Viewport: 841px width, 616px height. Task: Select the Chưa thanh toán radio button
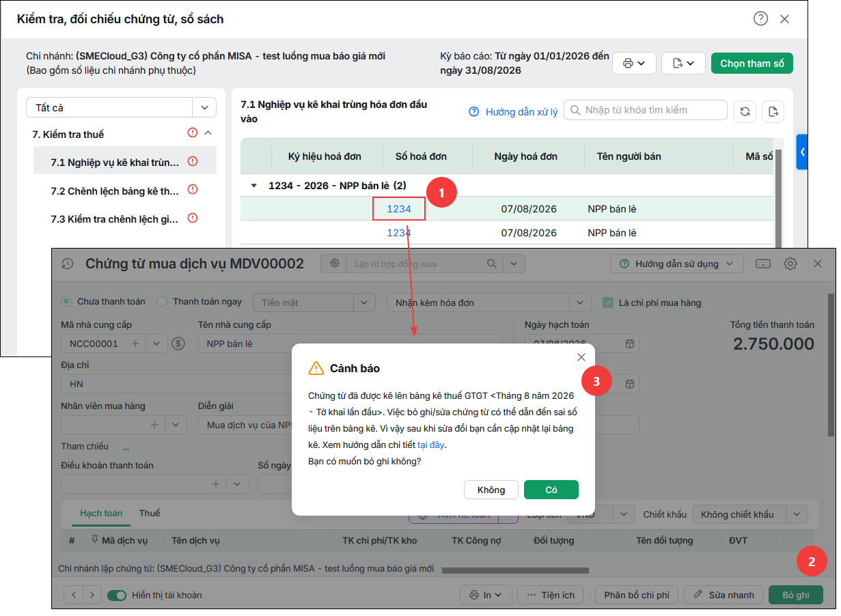pos(66,301)
